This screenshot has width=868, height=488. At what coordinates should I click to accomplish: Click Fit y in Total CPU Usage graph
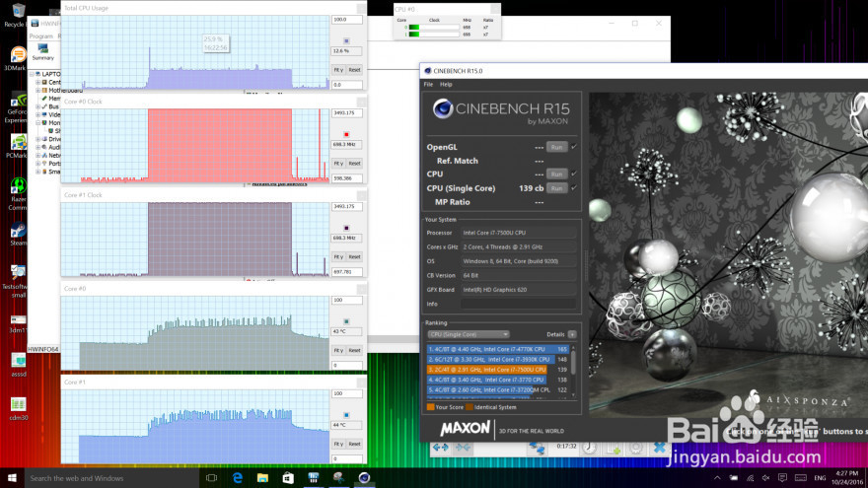coord(338,70)
